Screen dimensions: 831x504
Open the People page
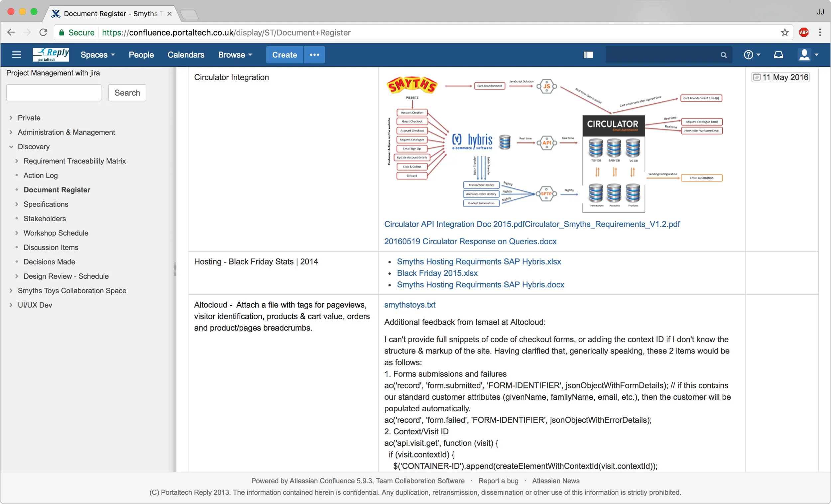point(141,54)
